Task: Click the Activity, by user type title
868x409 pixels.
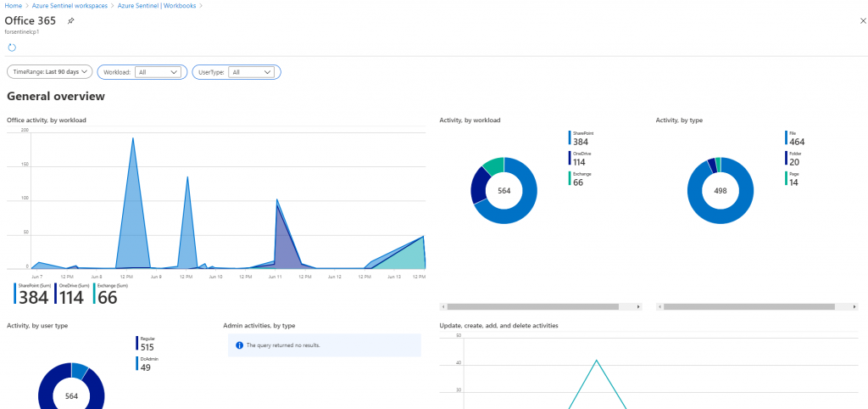Action: [37, 326]
